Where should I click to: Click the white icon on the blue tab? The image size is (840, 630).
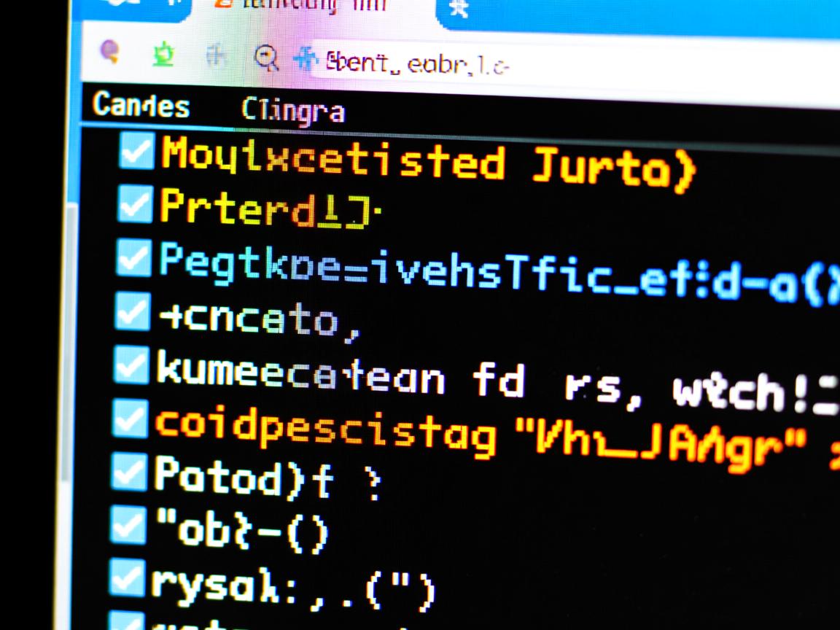pyautogui.click(x=459, y=8)
